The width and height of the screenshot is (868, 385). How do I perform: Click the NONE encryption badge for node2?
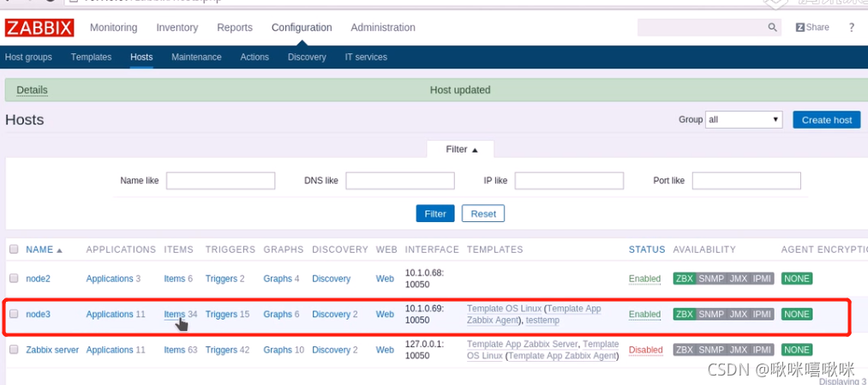pos(797,279)
